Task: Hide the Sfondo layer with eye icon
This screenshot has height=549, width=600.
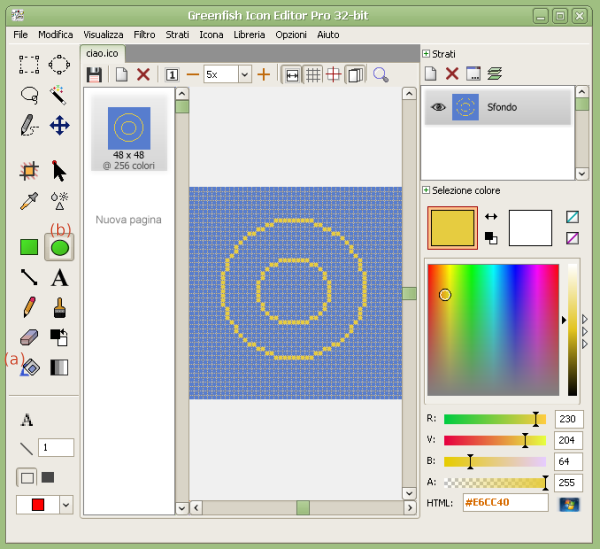Action: coord(438,107)
